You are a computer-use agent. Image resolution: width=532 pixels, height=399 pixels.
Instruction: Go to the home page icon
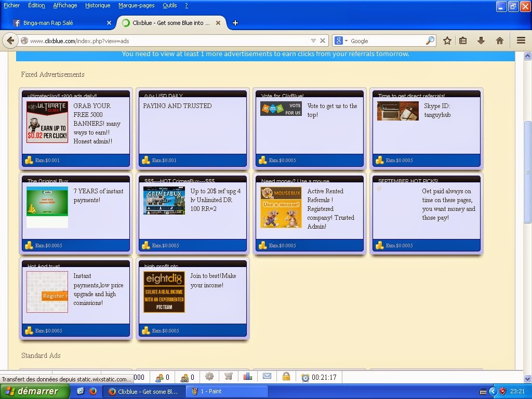coord(499,41)
